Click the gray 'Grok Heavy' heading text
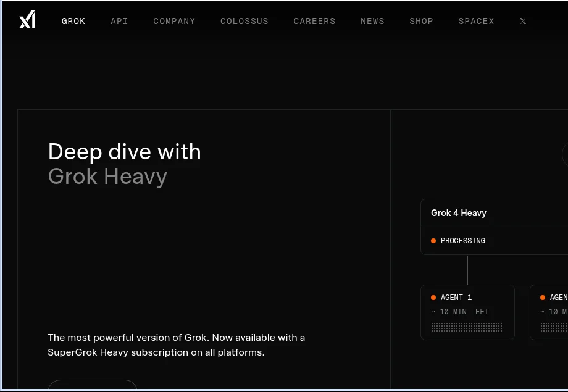The image size is (568, 392). click(x=107, y=177)
